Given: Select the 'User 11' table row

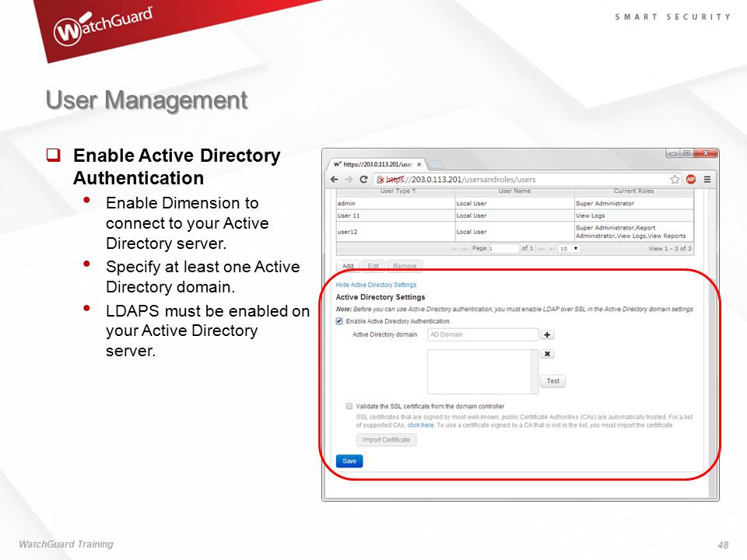Looking at the screenshot, I should click(515, 215).
